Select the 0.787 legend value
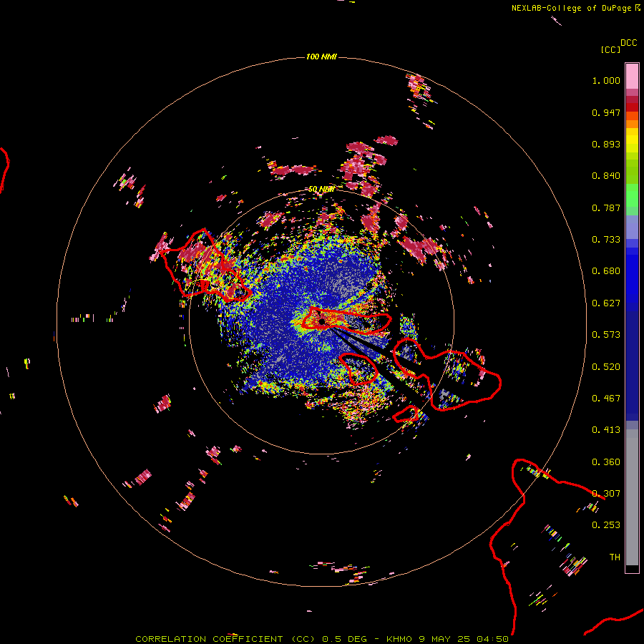Image resolution: width=644 pixels, height=644 pixels. coord(606,208)
